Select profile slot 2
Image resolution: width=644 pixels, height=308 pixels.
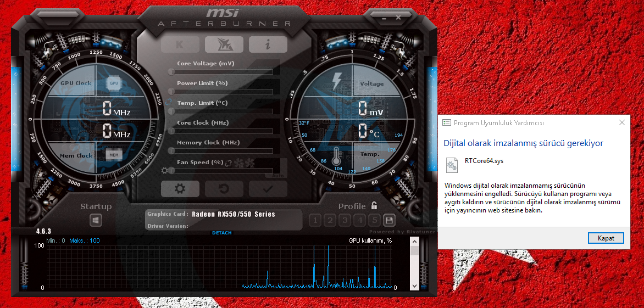330,221
